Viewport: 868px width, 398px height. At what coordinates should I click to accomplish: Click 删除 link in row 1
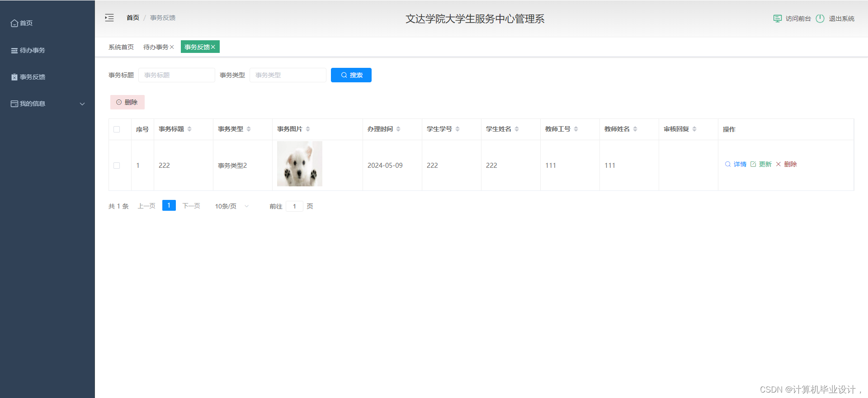pos(791,164)
